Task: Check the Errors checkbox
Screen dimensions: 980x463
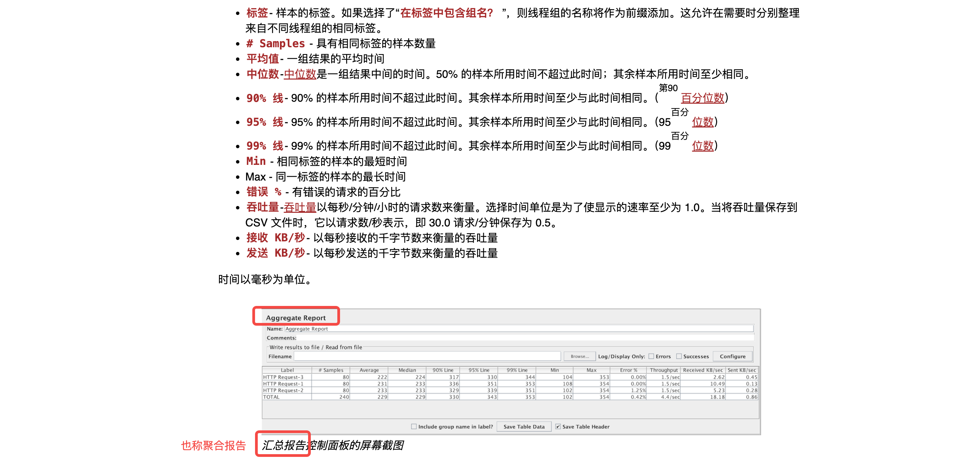Action: pyautogui.click(x=651, y=357)
